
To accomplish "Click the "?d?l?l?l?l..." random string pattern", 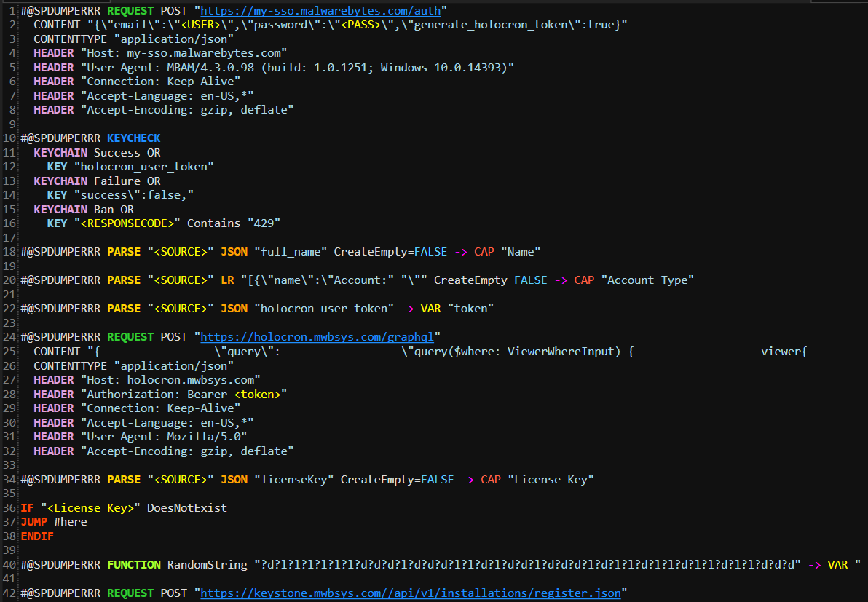I will (x=527, y=565).
